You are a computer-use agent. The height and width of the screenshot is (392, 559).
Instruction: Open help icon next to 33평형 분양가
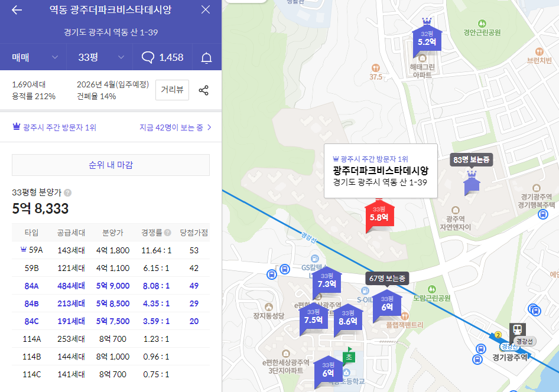[x=68, y=192]
